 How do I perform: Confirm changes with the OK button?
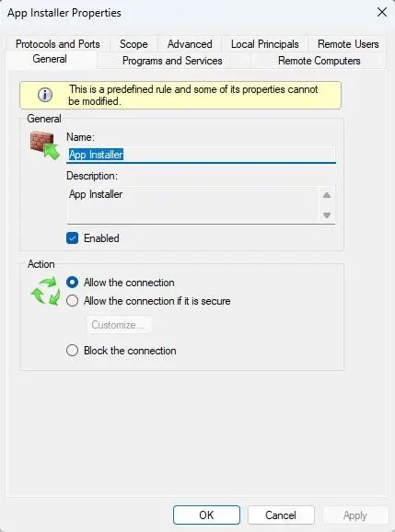[206, 515]
